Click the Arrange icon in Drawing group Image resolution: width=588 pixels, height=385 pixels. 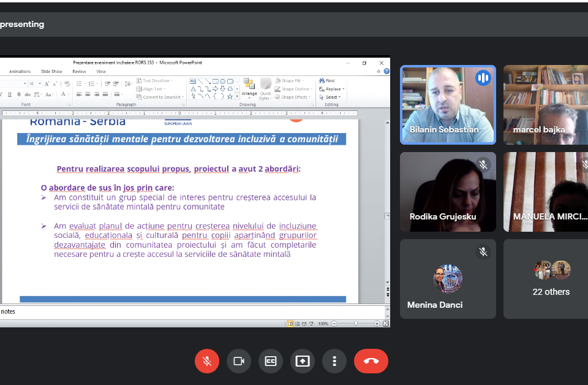click(249, 86)
